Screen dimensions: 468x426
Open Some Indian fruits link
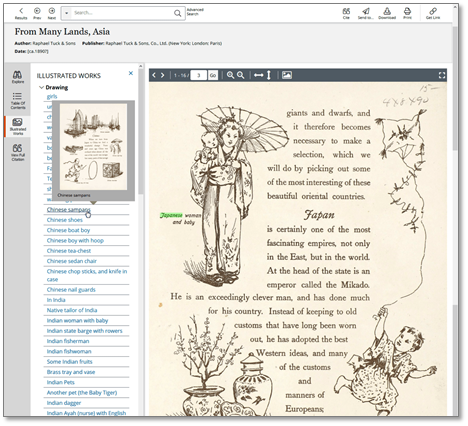click(x=70, y=362)
